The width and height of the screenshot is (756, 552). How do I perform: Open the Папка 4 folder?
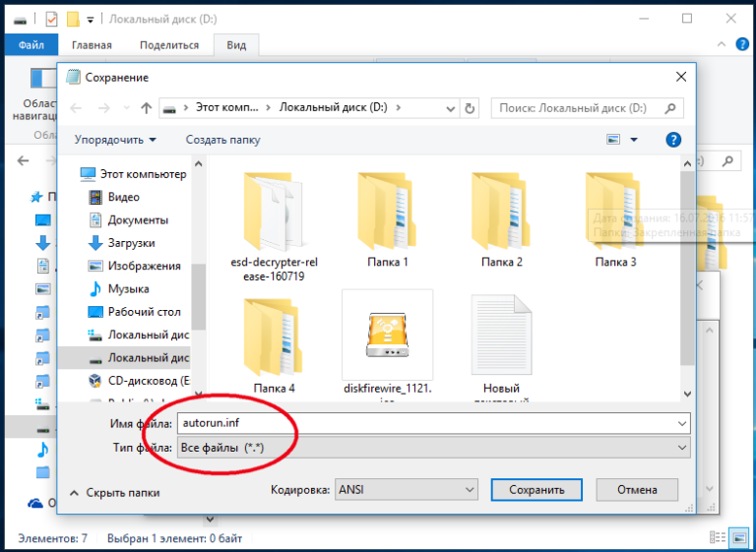pos(273,335)
